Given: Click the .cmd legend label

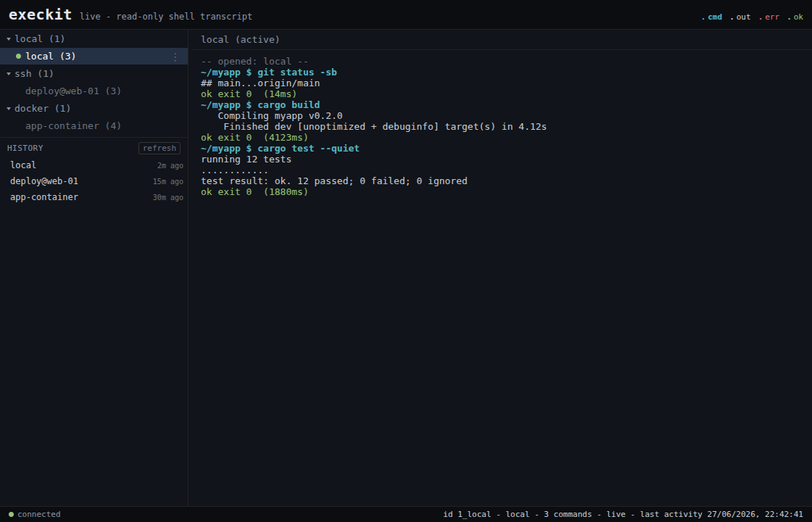Looking at the screenshot, I should point(711,17).
